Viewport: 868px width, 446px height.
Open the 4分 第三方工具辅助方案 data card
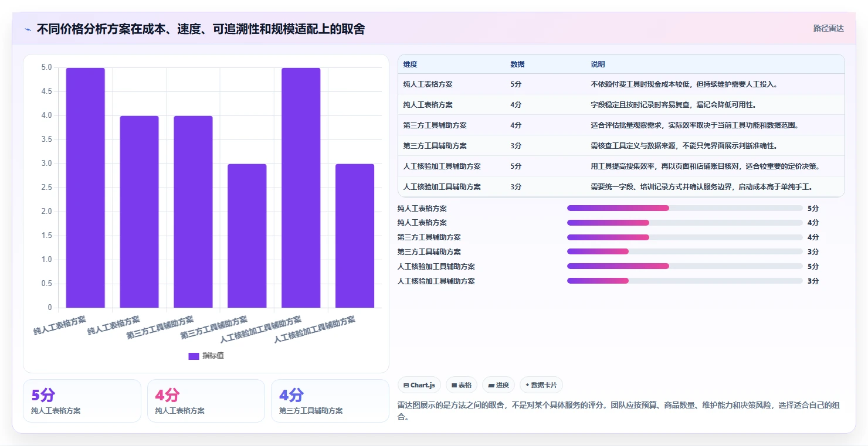(330, 401)
